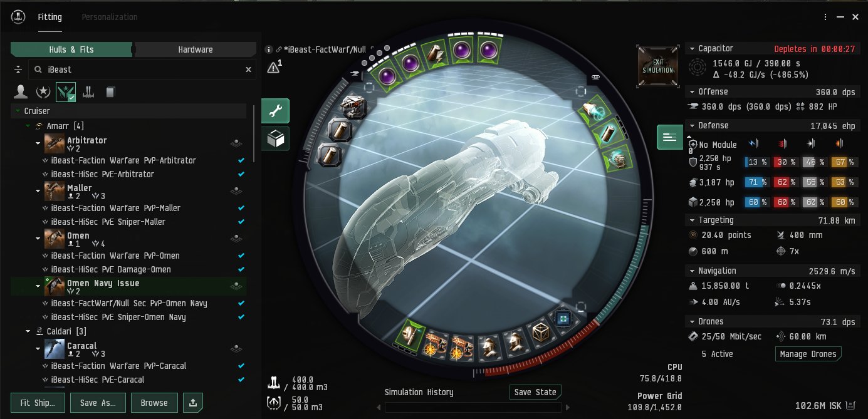868x419 pixels.
Task: Open the cube inventory view tab
Action: point(275,139)
